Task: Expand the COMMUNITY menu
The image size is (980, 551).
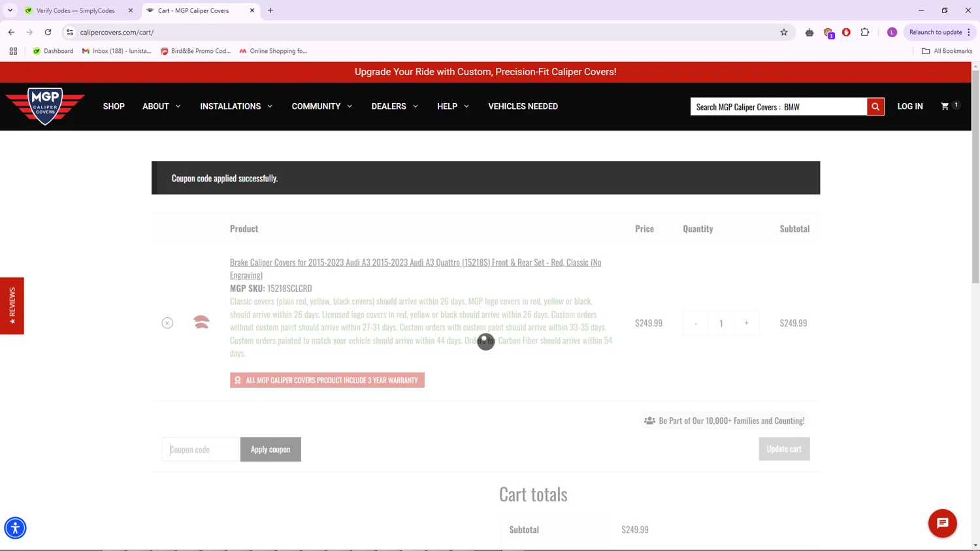Action: coord(322,106)
